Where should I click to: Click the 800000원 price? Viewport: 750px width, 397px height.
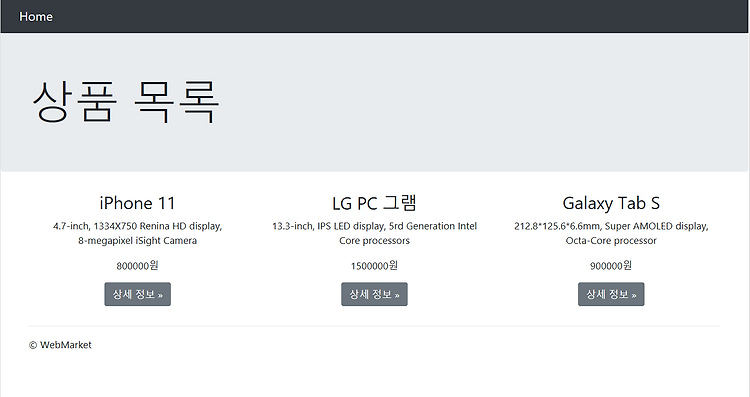coord(138,265)
